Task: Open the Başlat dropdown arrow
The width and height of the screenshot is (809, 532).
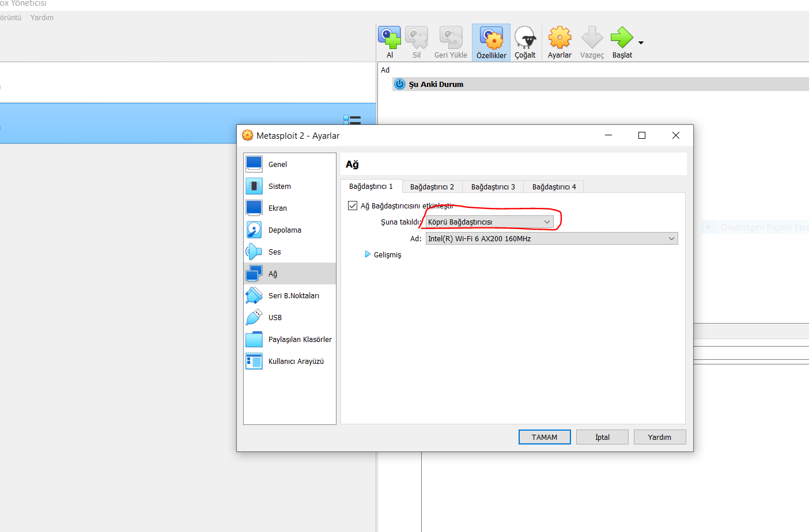Action: [641, 43]
